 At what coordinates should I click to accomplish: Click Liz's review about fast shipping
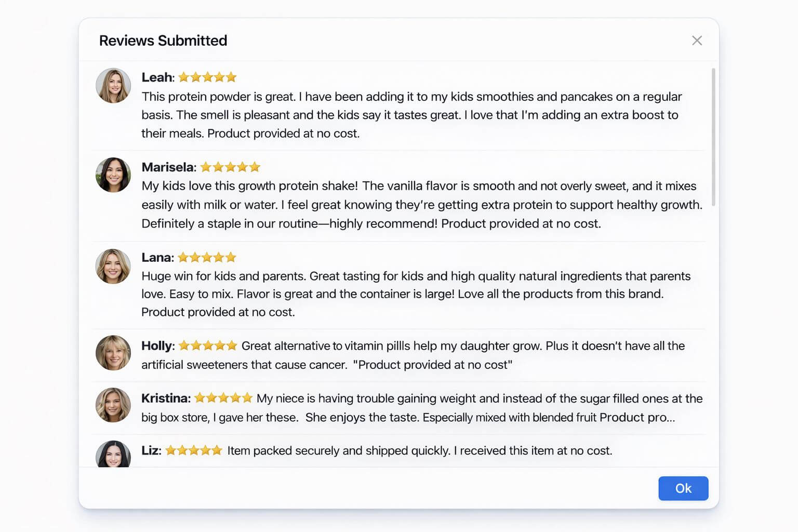(419, 450)
